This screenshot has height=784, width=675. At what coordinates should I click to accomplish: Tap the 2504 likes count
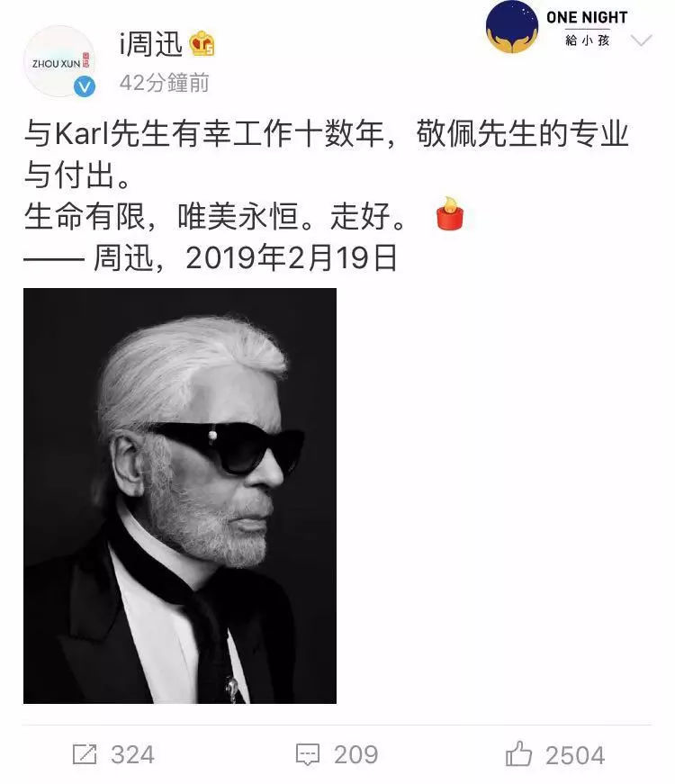[575, 755]
